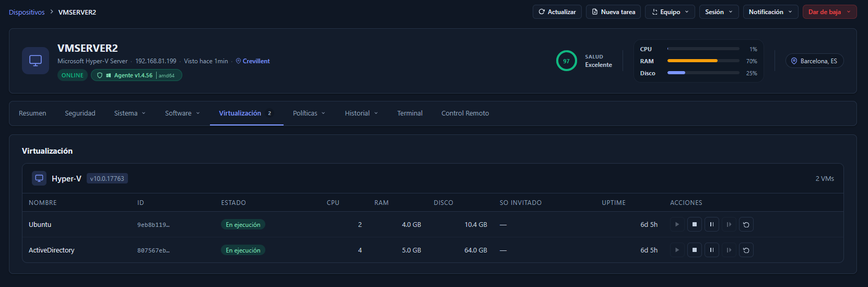The image size is (868, 287).
Task: Go to the Control Remoto tab
Action: (465, 113)
